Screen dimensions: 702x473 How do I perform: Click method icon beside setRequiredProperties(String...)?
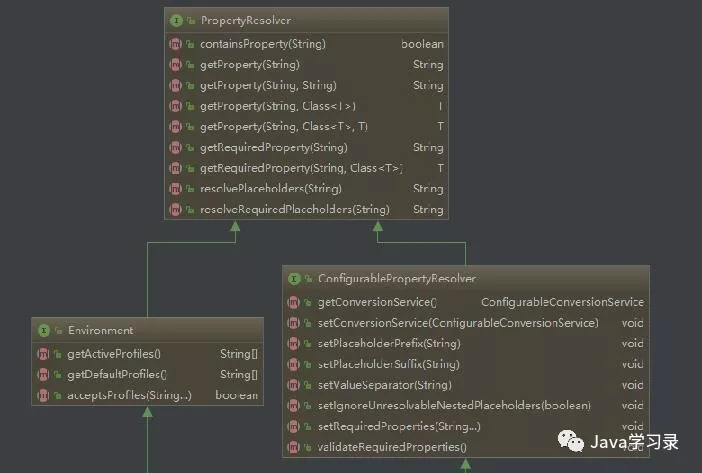coord(293,426)
